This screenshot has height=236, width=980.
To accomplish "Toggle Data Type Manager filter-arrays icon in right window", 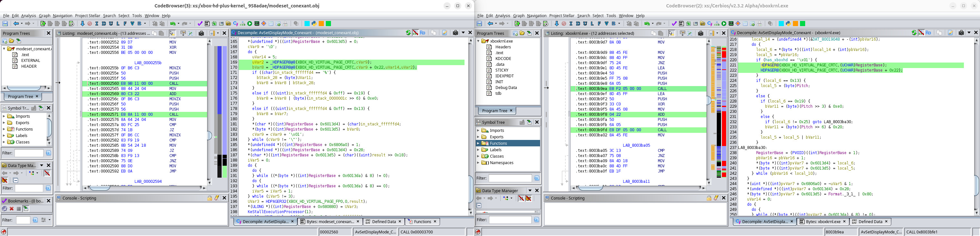I will [x=521, y=198].
